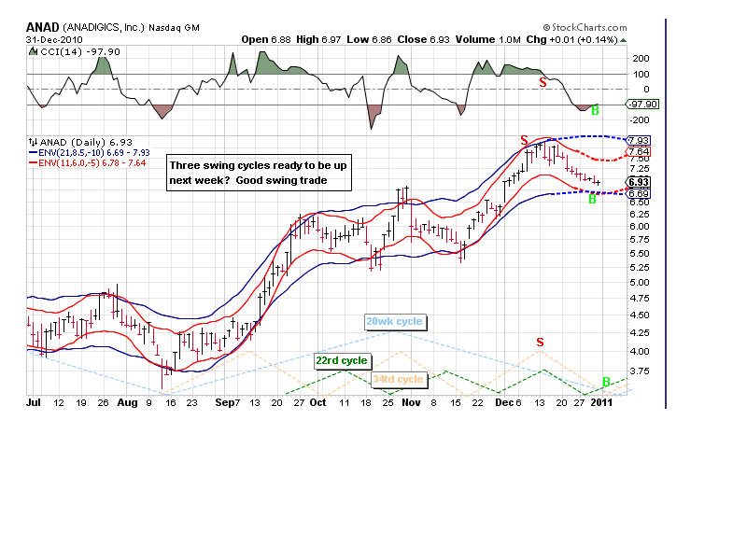Click the price bar icon before ANAD (Daily)
This screenshot has height=560, width=747.
click(33, 142)
